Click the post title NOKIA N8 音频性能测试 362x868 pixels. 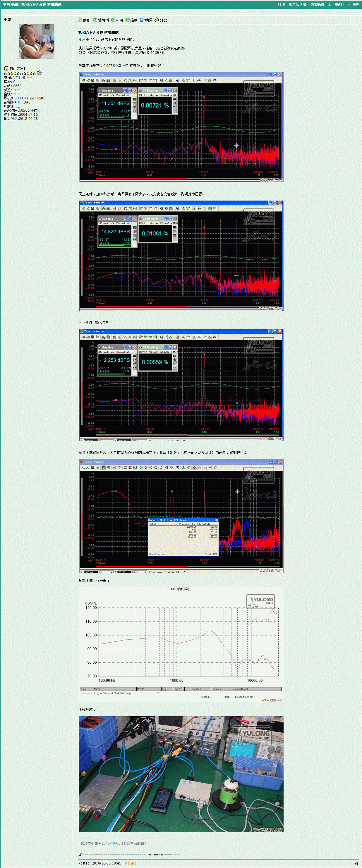coord(98,32)
